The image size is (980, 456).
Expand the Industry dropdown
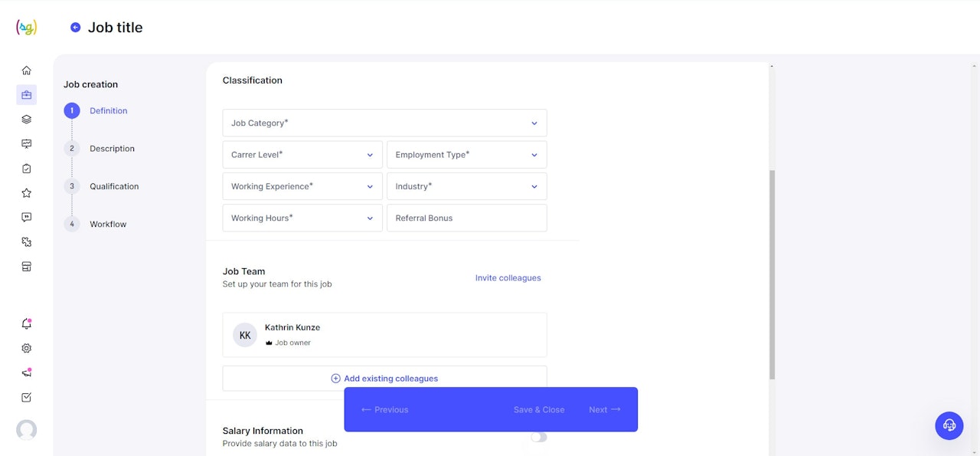[466, 186]
